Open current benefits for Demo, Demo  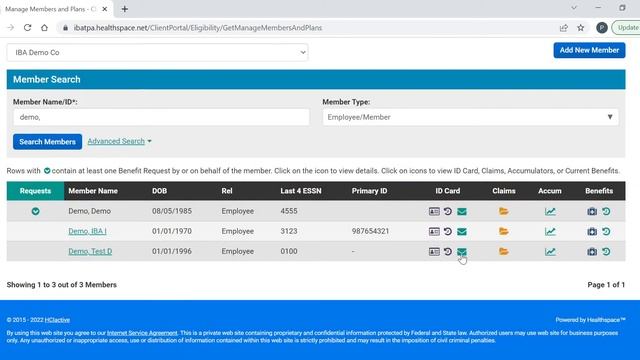(x=592, y=211)
